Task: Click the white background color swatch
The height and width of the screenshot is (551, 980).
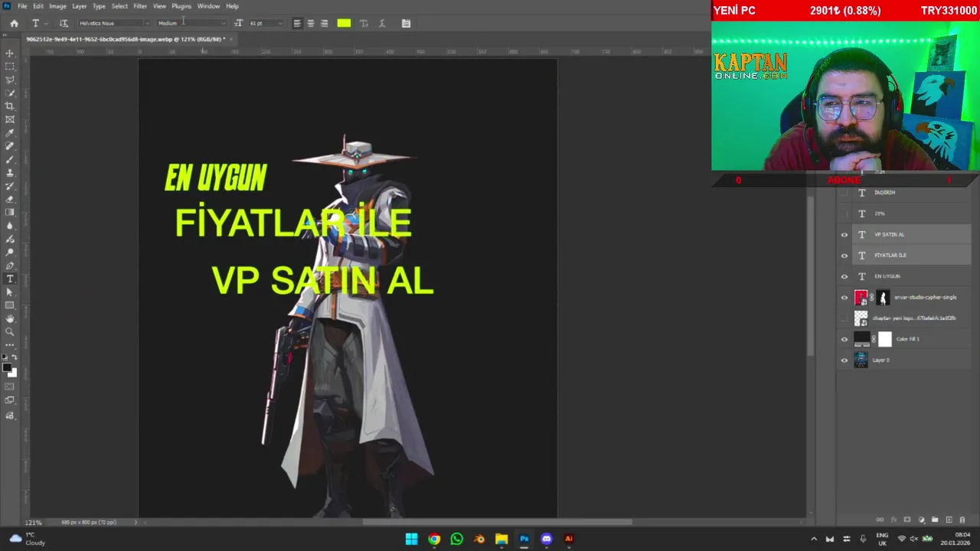Action: 13,373
